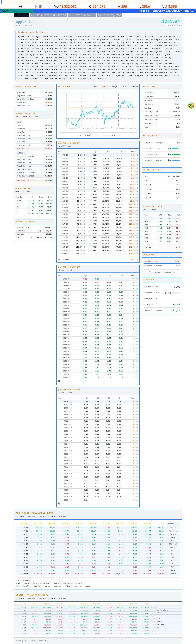Click the Est PEG 2.63 row
The height and width of the screenshot is (644, 196).
pos(162,198)
